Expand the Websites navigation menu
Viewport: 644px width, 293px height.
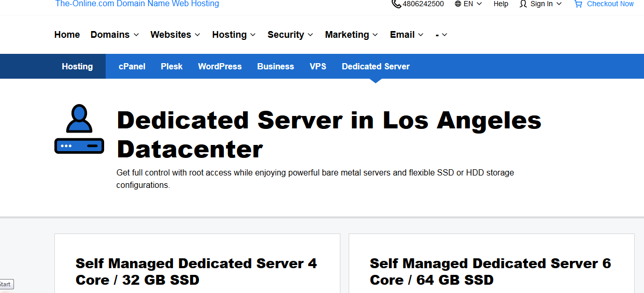(175, 35)
